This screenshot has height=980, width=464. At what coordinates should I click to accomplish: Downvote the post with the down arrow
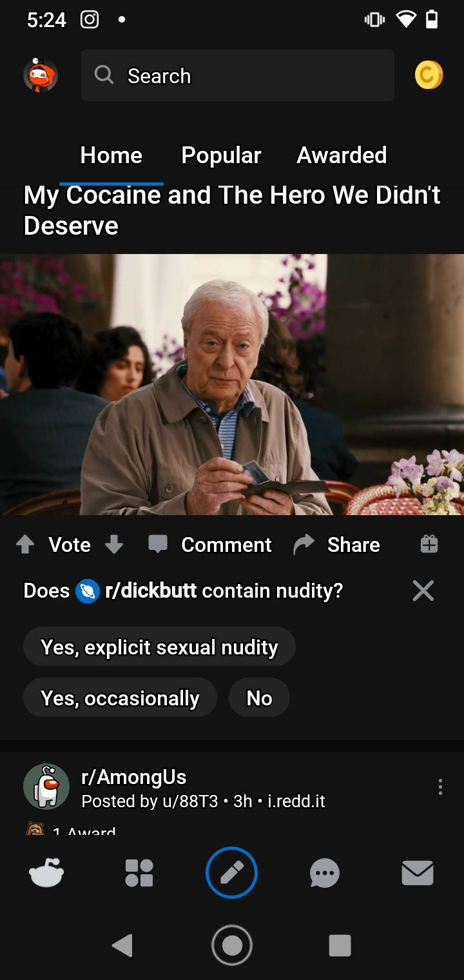tap(114, 545)
